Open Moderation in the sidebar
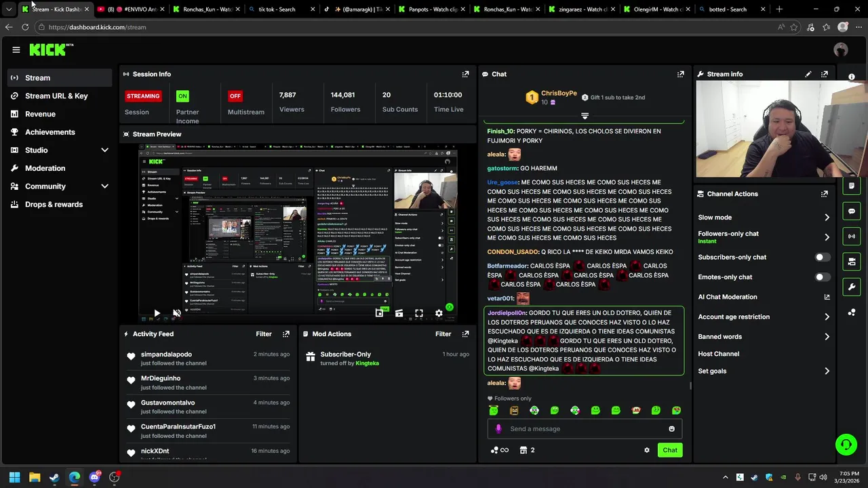868x488 pixels. [60, 168]
